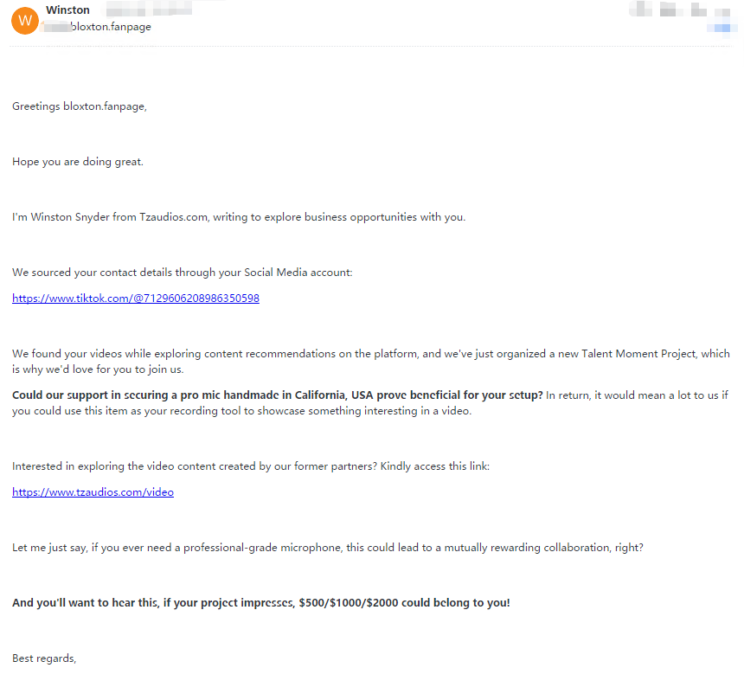Click the bold "Could our support" sentence
Viewport: 744px width, 700px height.
click(277, 395)
